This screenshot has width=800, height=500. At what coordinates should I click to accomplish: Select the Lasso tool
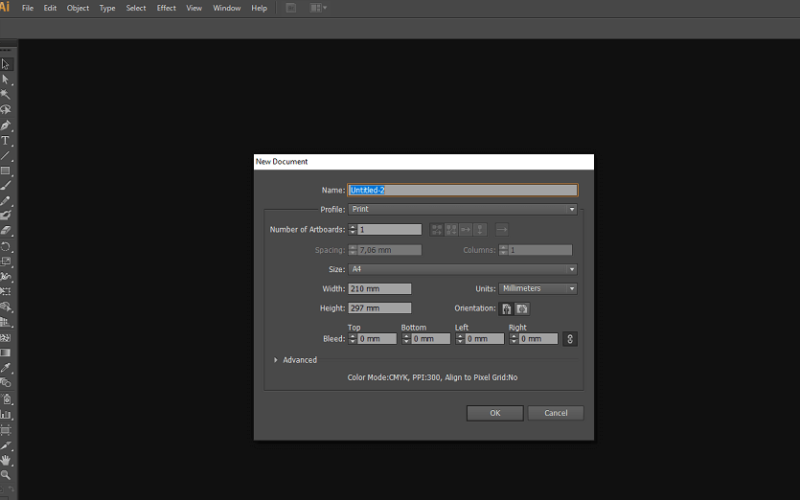click(6, 110)
